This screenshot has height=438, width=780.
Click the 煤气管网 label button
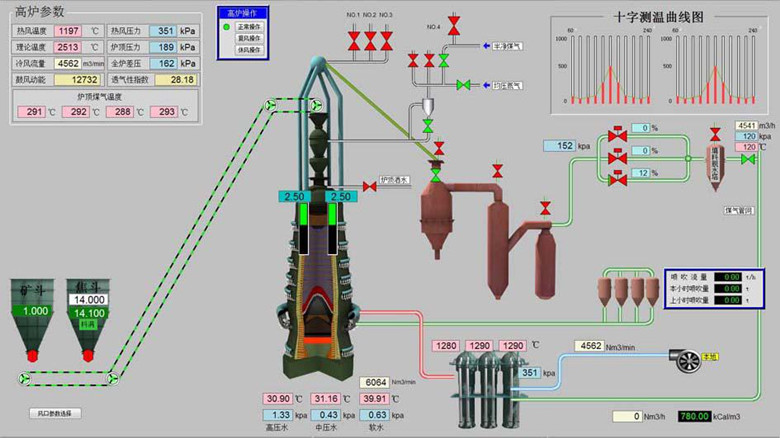pyautogui.click(x=738, y=211)
